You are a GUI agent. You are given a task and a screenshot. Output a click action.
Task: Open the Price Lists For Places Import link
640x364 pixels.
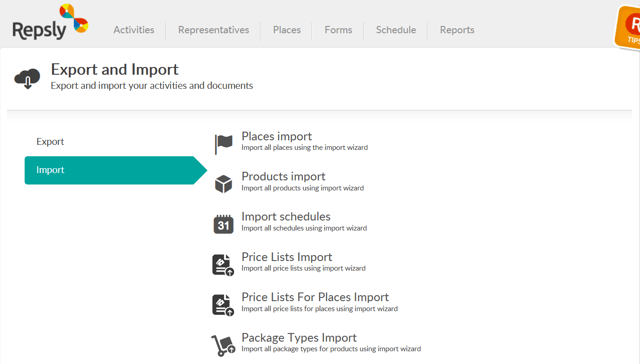pyautogui.click(x=315, y=297)
